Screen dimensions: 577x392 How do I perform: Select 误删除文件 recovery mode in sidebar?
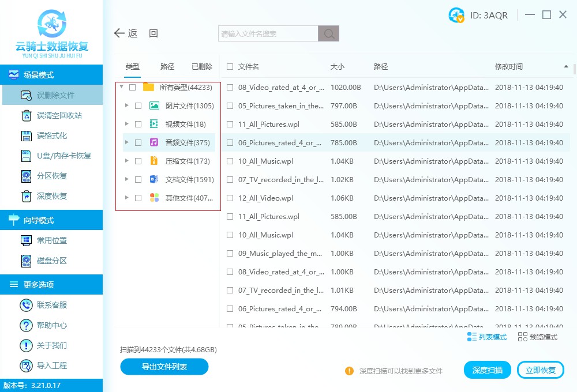click(51, 95)
